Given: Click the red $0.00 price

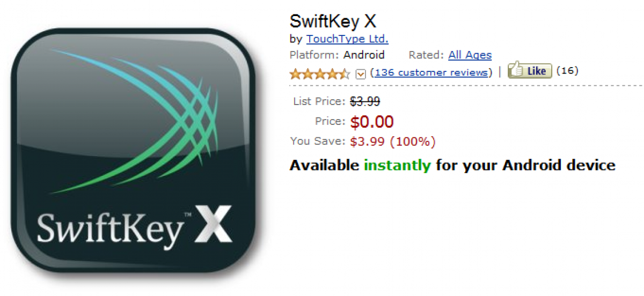Looking at the screenshot, I should 372,122.
